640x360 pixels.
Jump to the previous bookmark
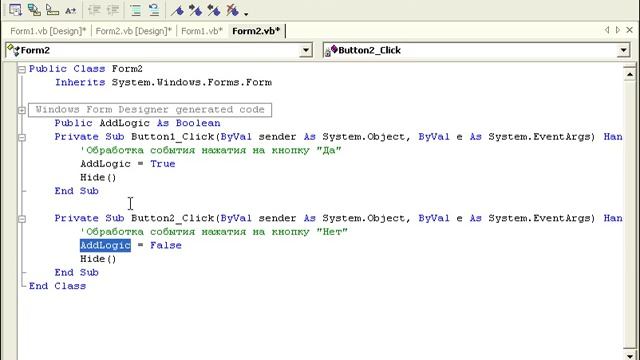213,10
